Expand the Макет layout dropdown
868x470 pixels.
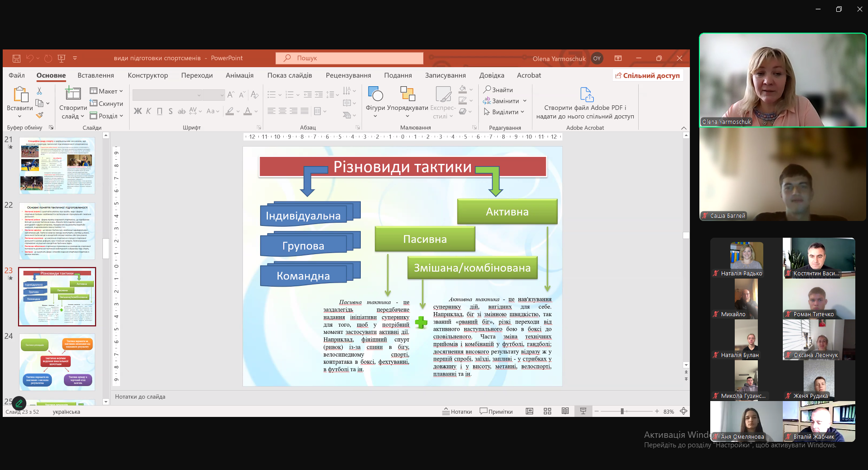pos(107,91)
